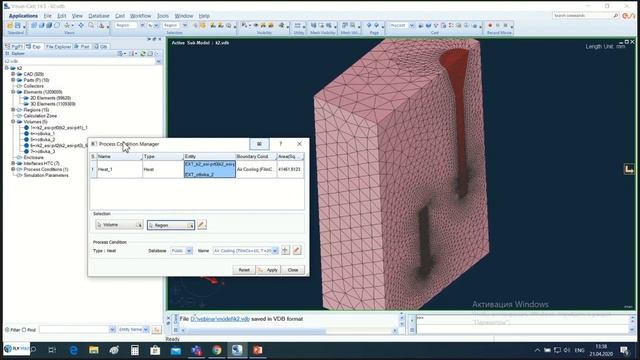The image size is (640, 360).
Task: Click the Utility group toolbar icon
Action: coord(298,25)
